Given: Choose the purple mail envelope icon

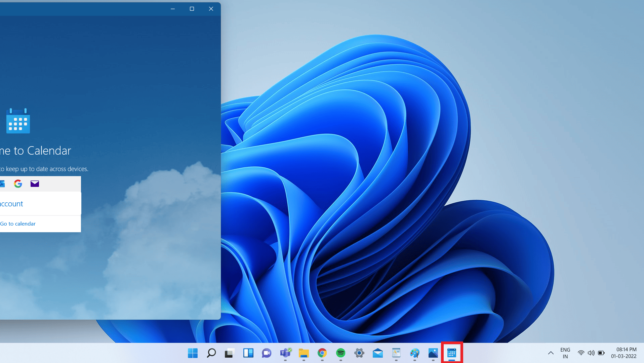Looking at the screenshot, I should pyautogui.click(x=35, y=184).
